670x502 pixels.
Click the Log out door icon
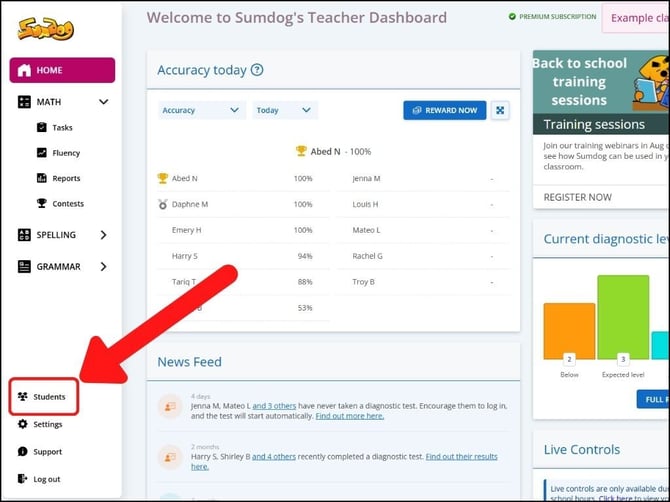coord(23,479)
